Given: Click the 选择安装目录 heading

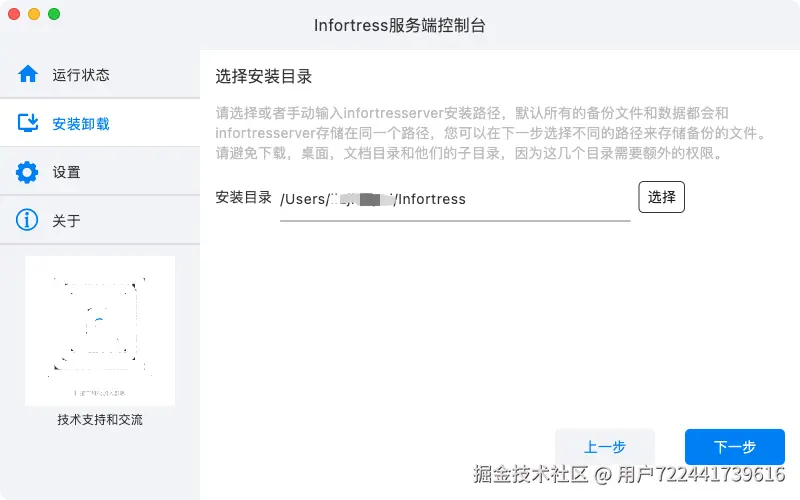Looking at the screenshot, I should [263, 77].
